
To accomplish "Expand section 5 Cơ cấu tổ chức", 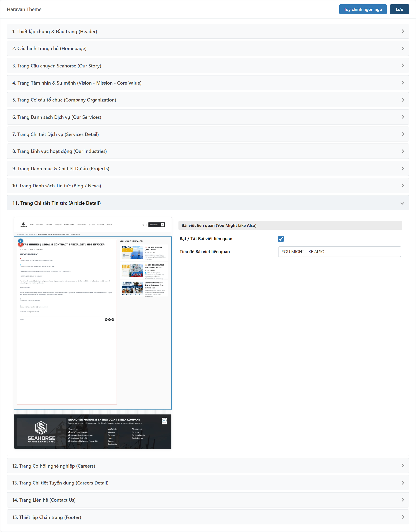I will coord(208,100).
